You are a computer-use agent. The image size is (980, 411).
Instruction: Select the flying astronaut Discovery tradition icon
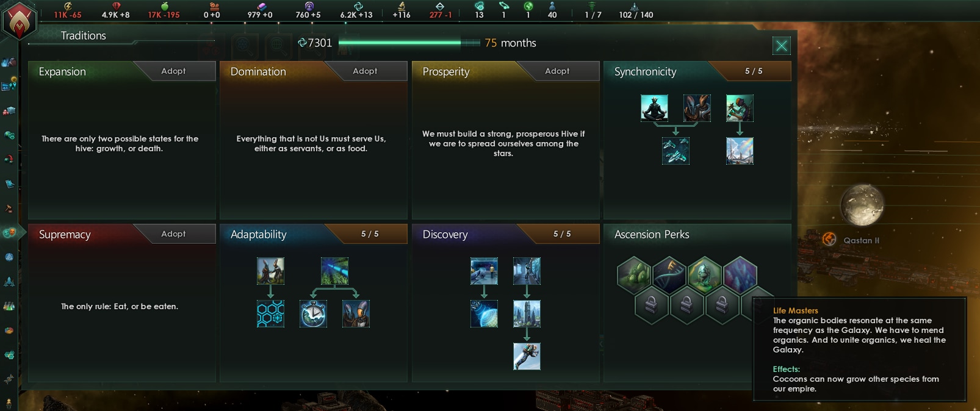click(527, 356)
